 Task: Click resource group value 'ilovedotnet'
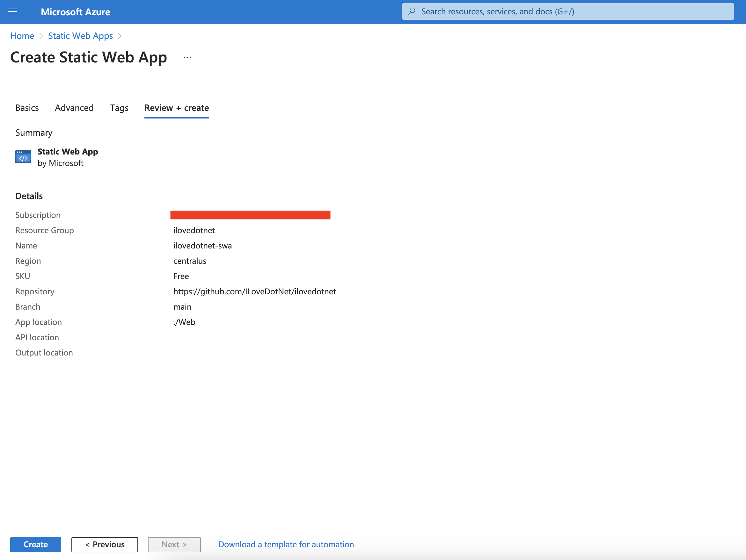pyautogui.click(x=194, y=231)
